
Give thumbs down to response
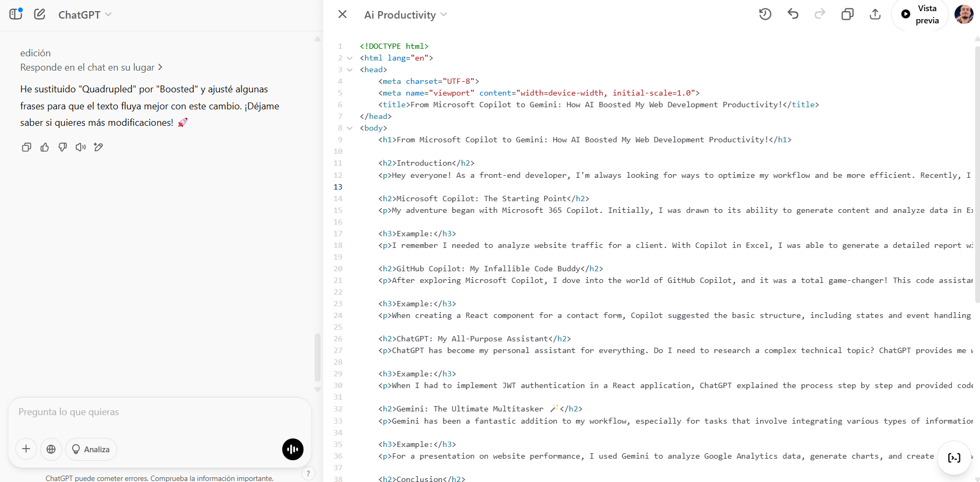[x=63, y=147]
